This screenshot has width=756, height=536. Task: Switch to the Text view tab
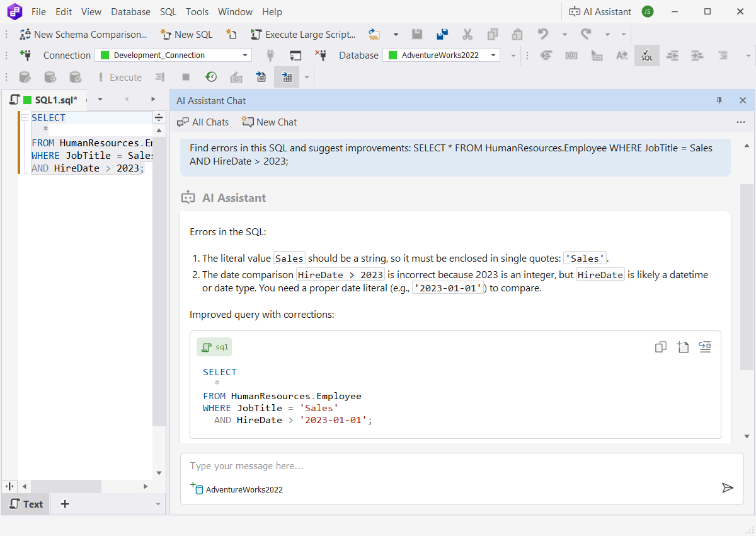click(x=26, y=504)
